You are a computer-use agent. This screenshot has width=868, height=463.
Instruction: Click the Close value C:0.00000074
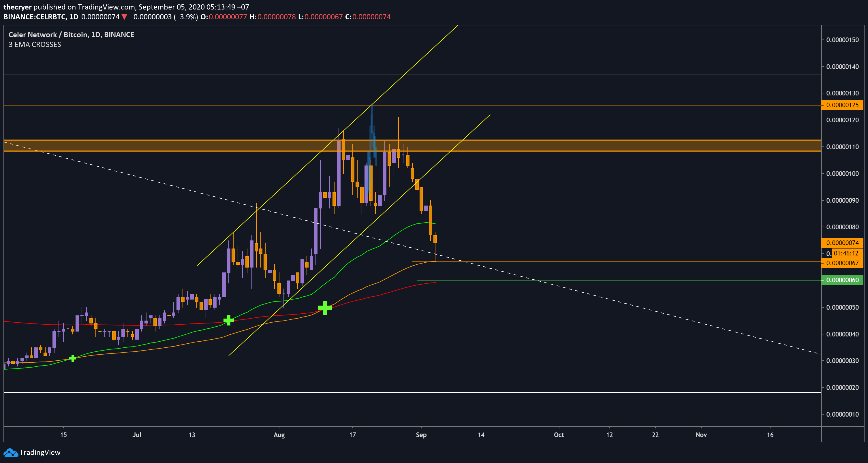coord(368,17)
